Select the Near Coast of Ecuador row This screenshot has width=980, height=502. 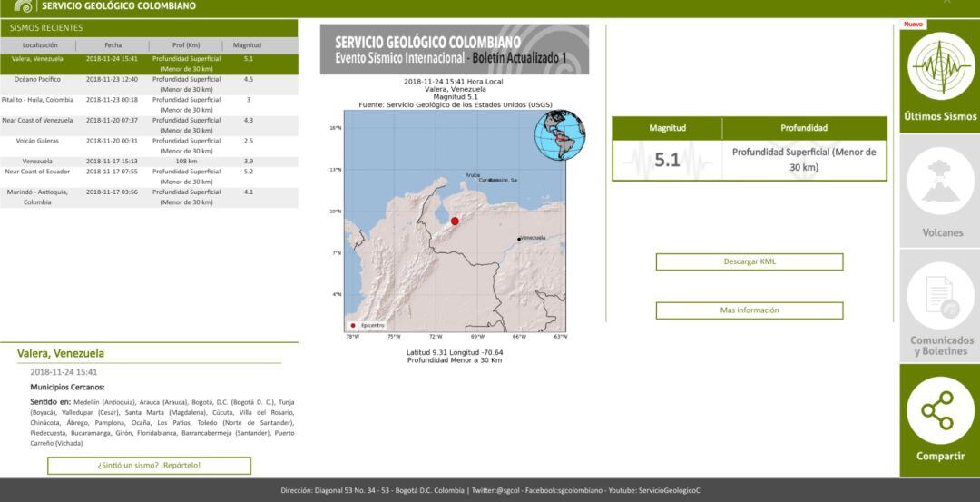(x=148, y=176)
